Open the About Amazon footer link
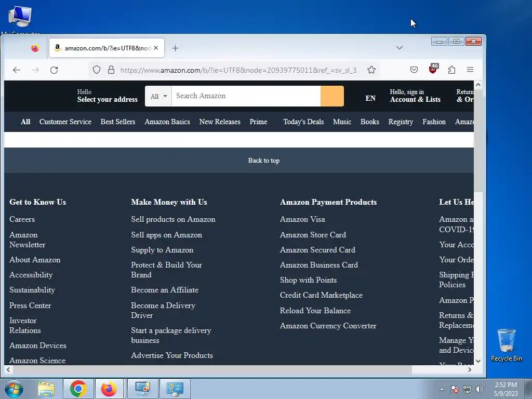Viewport: 532px width, 399px height. [x=35, y=260]
